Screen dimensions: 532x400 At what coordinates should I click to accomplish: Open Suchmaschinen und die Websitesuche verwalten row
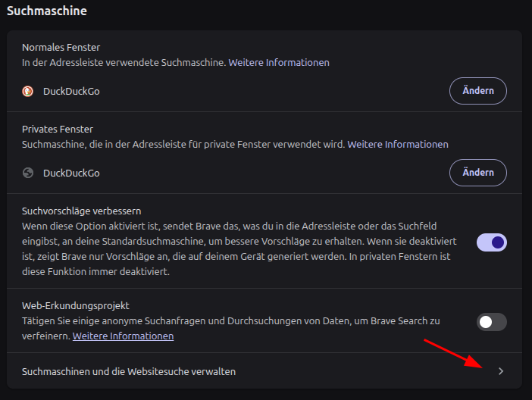(264, 371)
